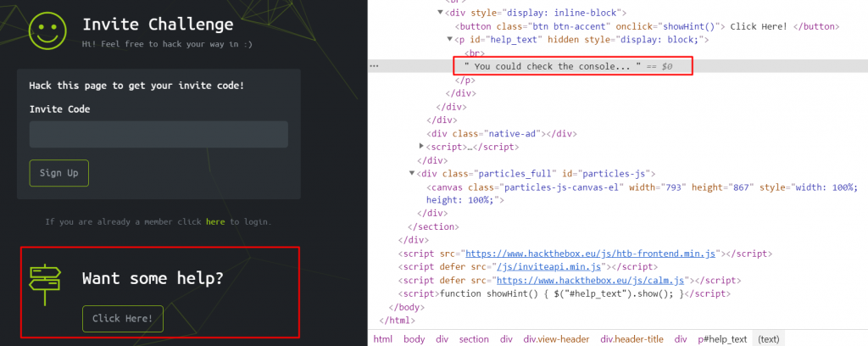Select the canvas particles-js-canvas-el line
Image resolution: width=868 pixels, height=346 pixels.
642,193
